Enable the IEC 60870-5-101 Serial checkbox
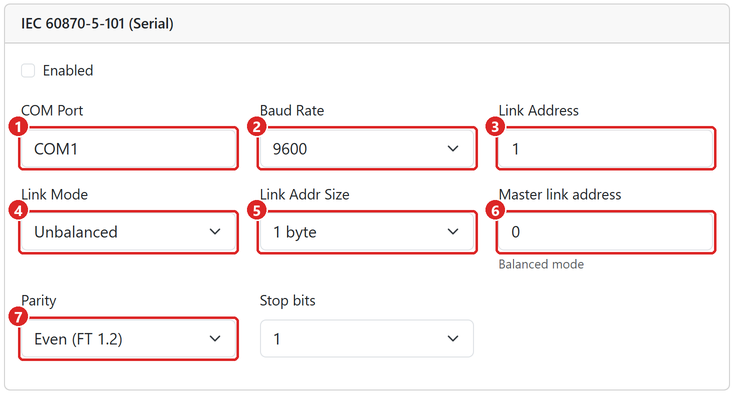This screenshot has height=394, width=734. (x=28, y=71)
